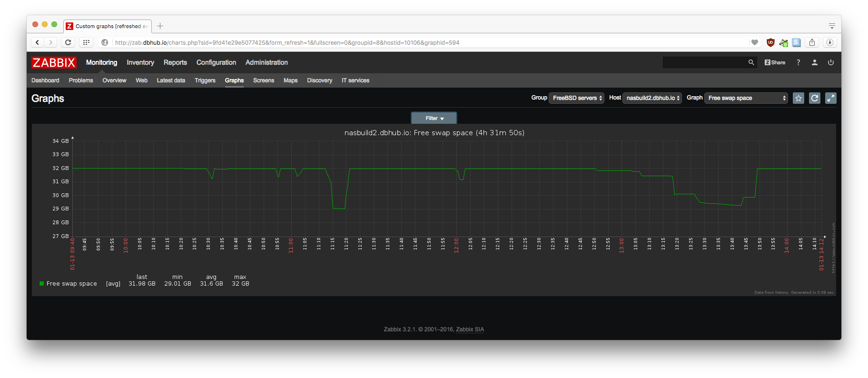The image size is (868, 378).
Task: Log out with power icon
Action: pos(831,62)
